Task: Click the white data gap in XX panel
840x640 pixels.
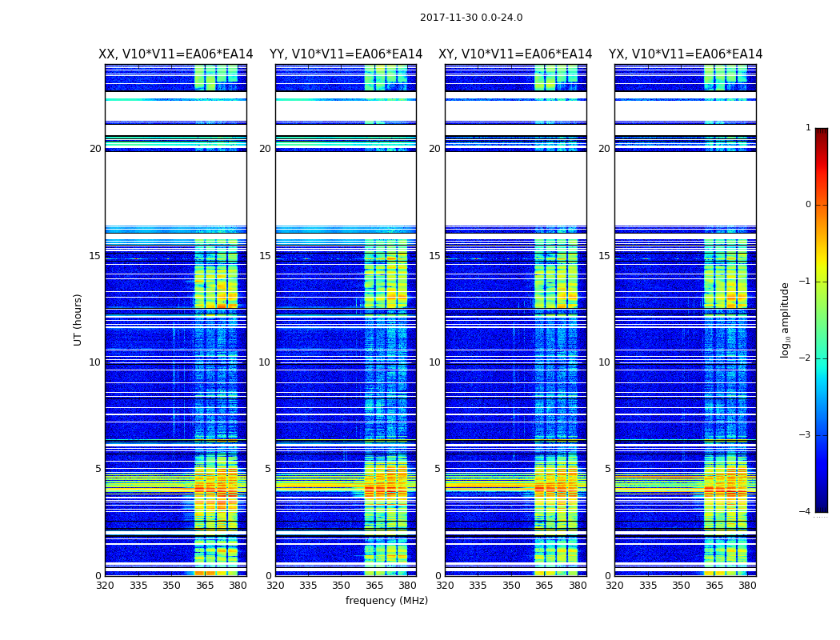Action: point(176,189)
